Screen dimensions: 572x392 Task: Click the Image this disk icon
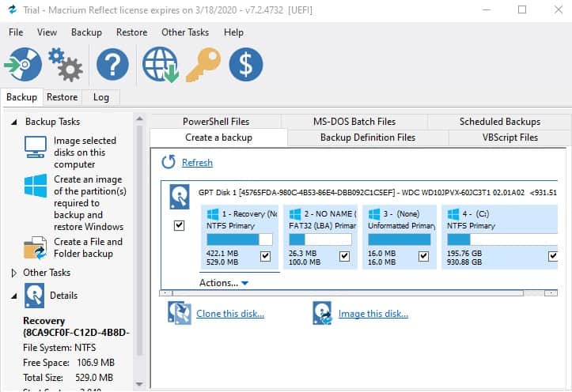click(323, 313)
